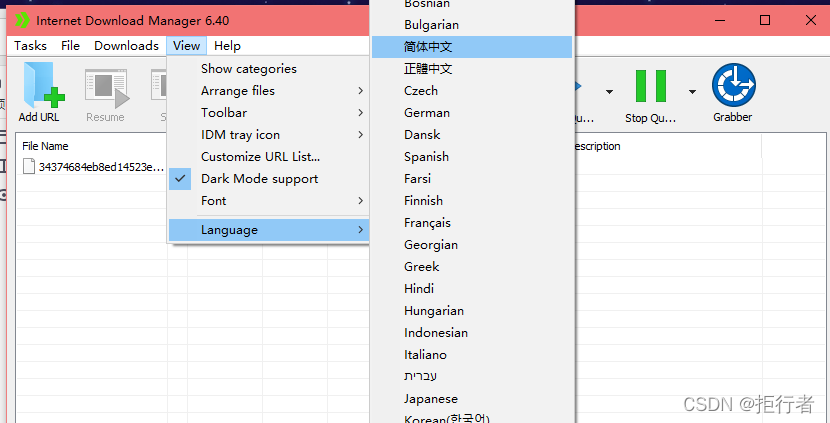Screen dimensions: 830x423
Task: Select Hindi language
Action: click(472, 289)
